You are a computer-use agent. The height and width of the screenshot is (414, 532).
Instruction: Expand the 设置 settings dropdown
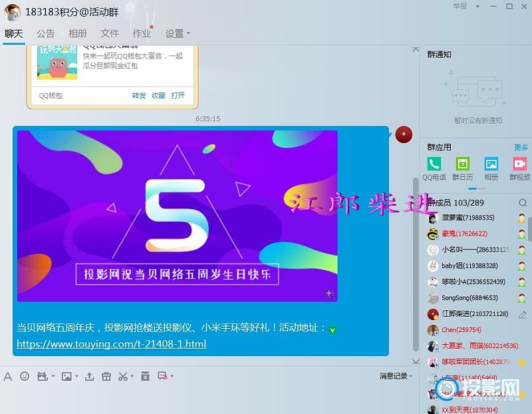tap(178, 33)
